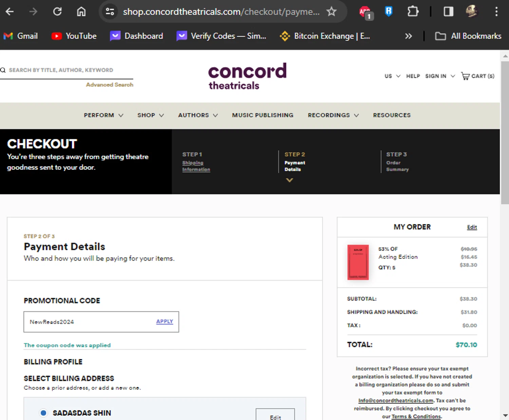Toggle the browser side panel
This screenshot has width=509, height=420.
[x=449, y=12]
